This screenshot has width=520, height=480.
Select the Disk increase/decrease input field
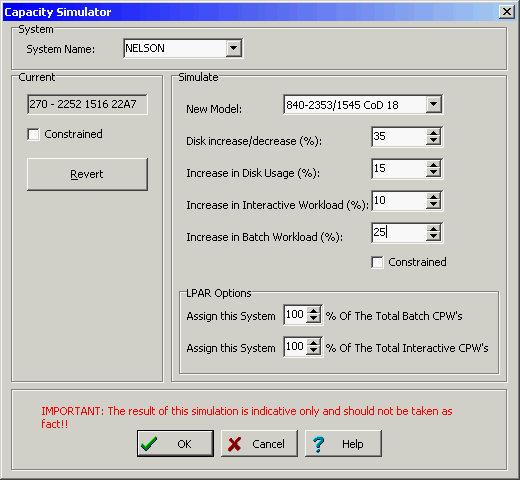399,137
